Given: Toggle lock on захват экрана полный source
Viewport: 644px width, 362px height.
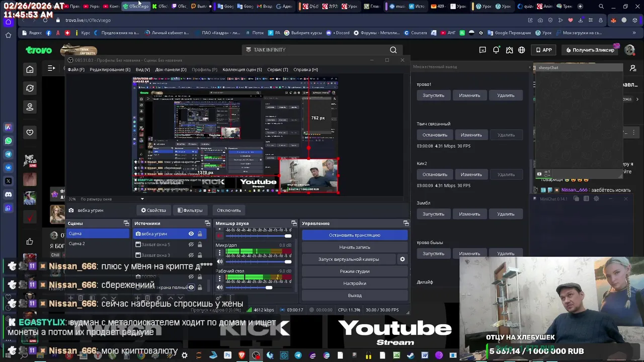Looking at the screenshot, I should (x=200, y=287).
